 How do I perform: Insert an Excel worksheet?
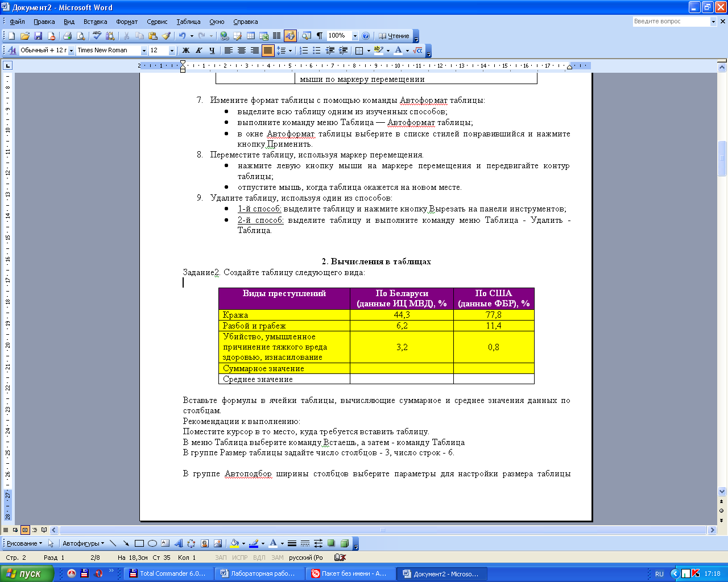[x=263, y=36]
